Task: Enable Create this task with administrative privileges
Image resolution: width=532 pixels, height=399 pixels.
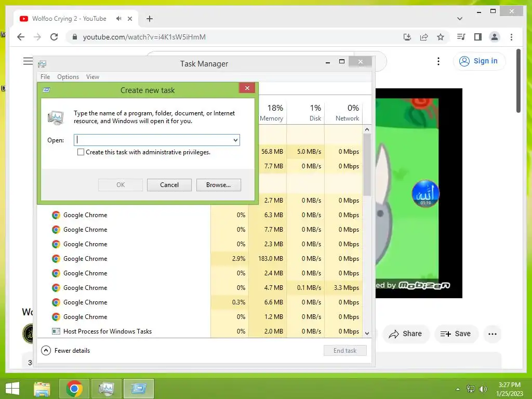Action: coord(81,152)
